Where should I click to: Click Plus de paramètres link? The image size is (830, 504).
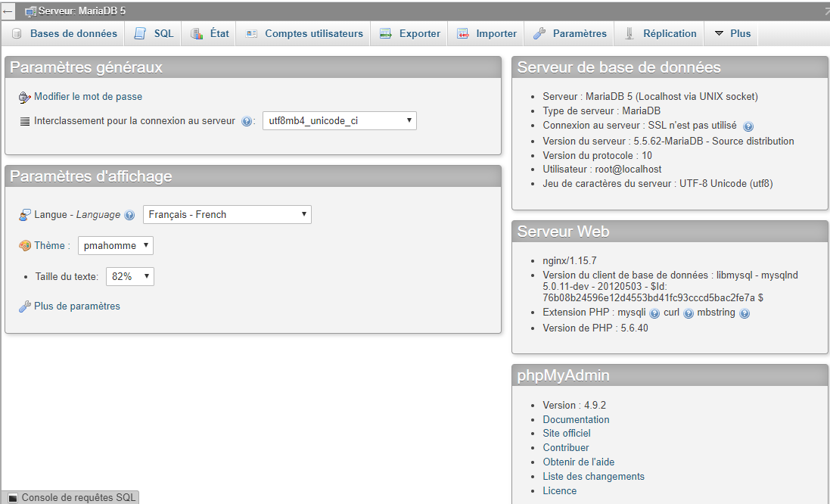click(76, 306)
